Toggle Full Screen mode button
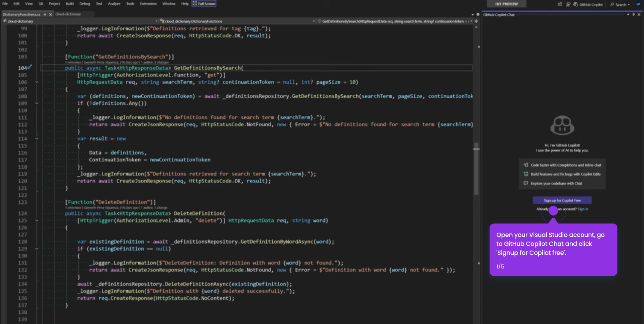Viewport: 644px width, 324px height. [x=204, y=4]
